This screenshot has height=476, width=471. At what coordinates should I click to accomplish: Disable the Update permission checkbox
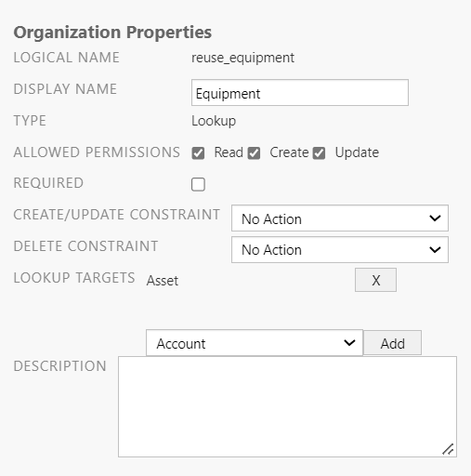(319, 153)
